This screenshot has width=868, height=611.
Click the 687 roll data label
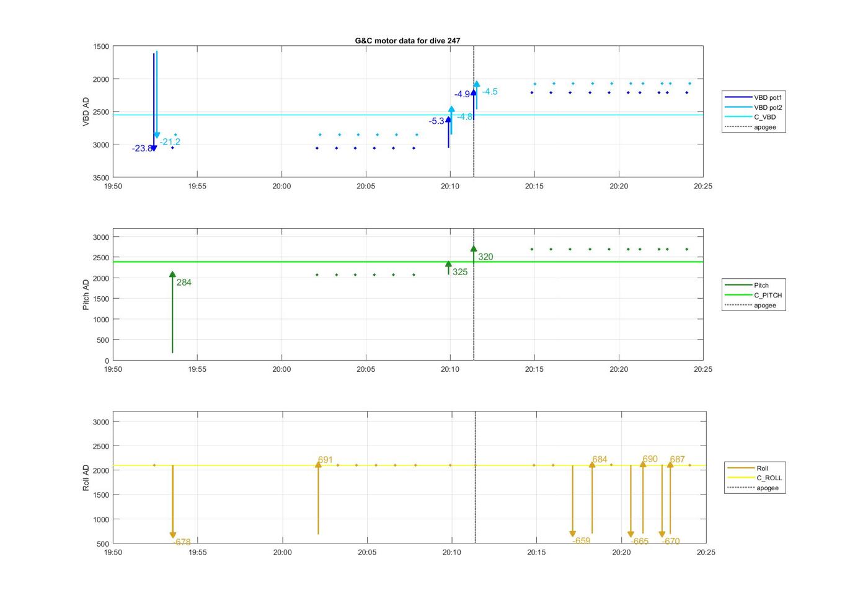677,460
